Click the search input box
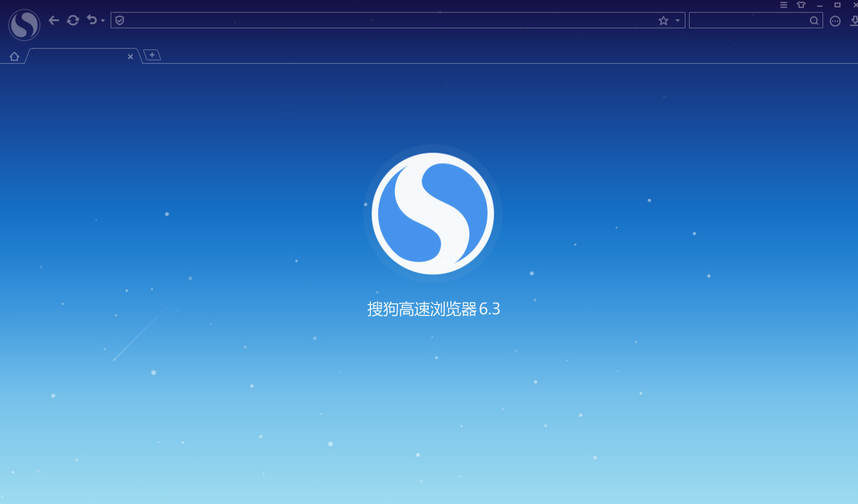Image resolution: width=858 pixels, height=504 pixels. (749, 20)
